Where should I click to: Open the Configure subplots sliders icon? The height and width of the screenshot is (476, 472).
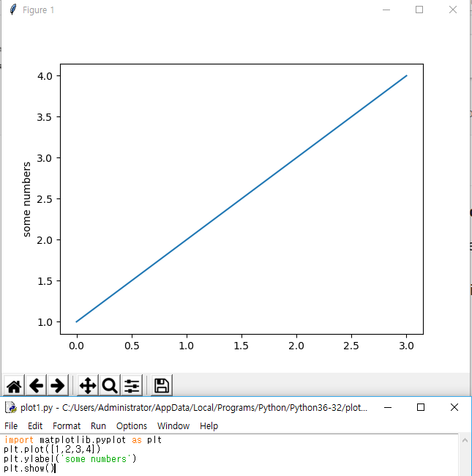(132, 386)
